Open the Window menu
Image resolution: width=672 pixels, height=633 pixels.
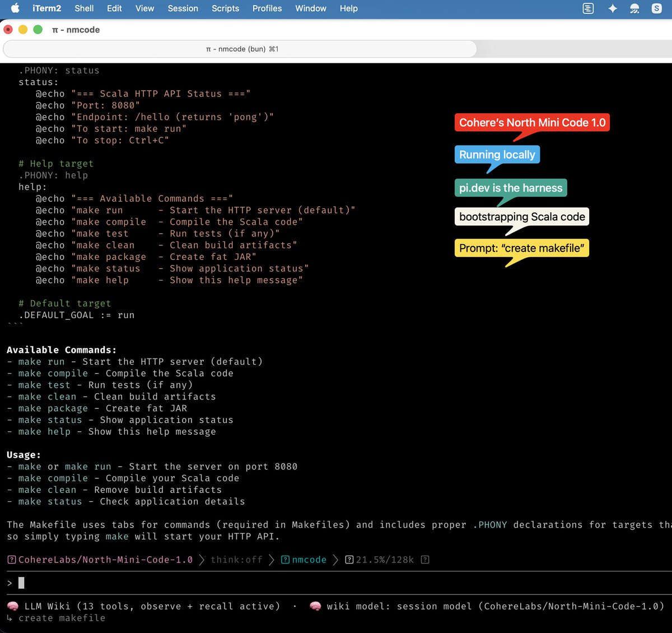pyautogui.click(x=311, y=8)
